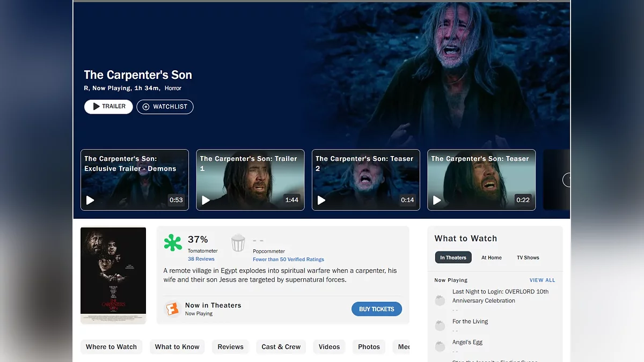Screen dimensions: 644x362
Task: Click the 1h 34m runtime text
Action: coord(147,88)
